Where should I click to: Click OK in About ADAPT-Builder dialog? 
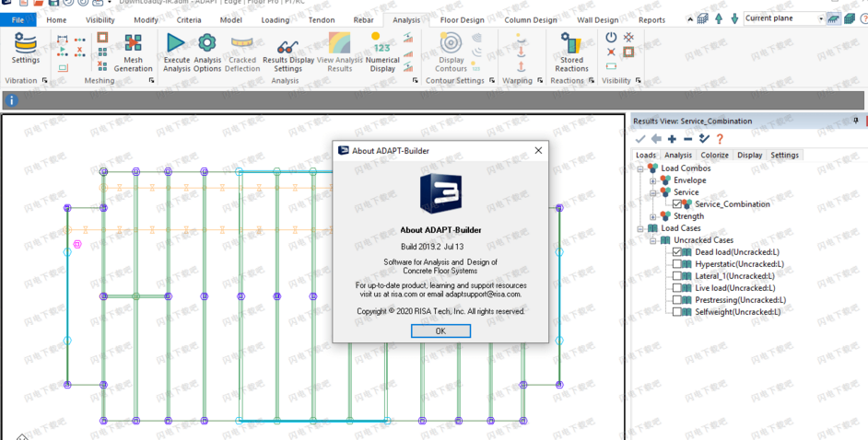(440, 331)
